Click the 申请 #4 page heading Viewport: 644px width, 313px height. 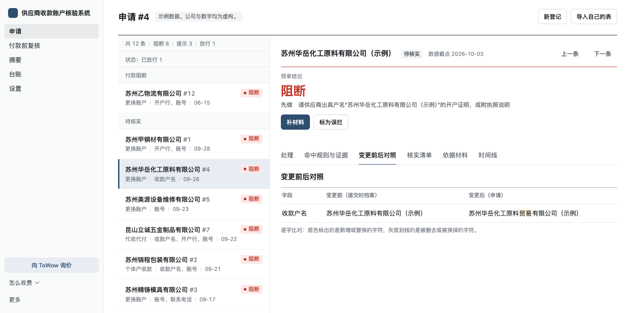134,17
